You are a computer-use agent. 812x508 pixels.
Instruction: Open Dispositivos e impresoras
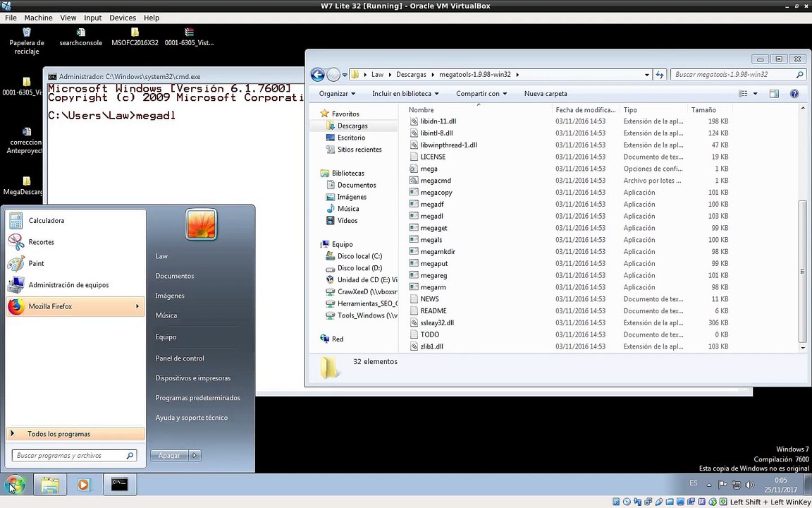click(193, 378)
